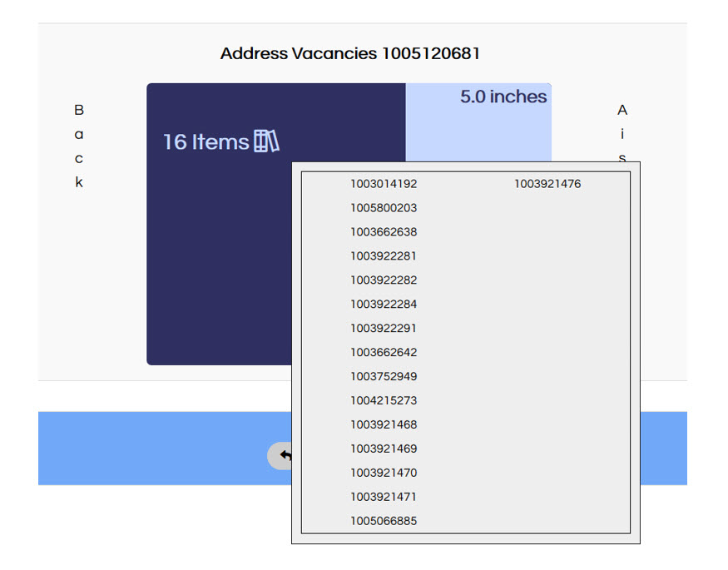
Task: Click item 1003921471 in the popup
Action: coord(384,498)
